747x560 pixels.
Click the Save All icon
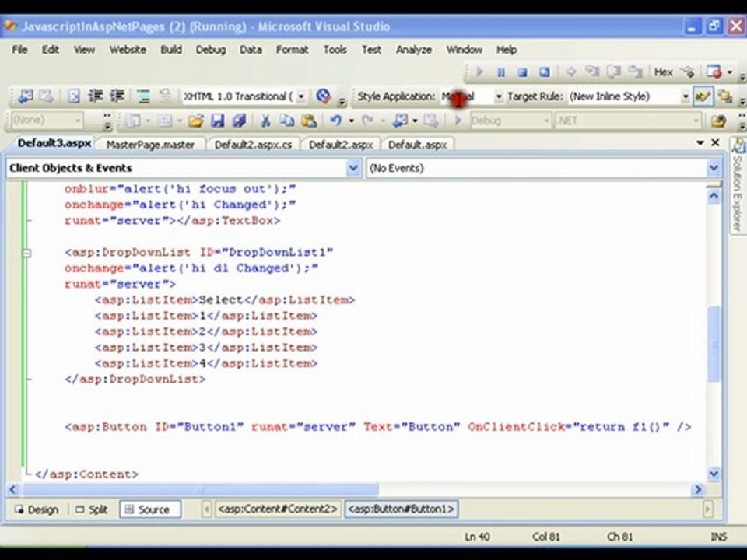pyautogui.click(x=239, y=121)
